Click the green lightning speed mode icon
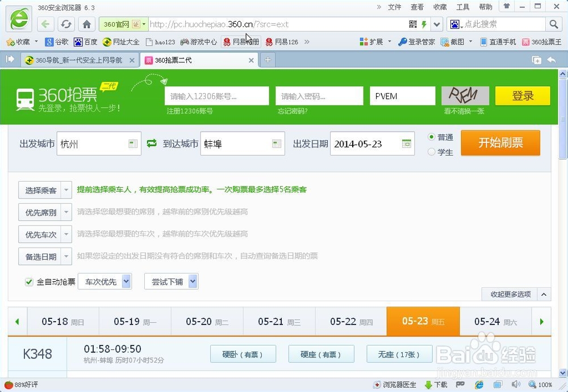Image resolution: width=568 pixels, height=392 pixels. click(424, 24)
